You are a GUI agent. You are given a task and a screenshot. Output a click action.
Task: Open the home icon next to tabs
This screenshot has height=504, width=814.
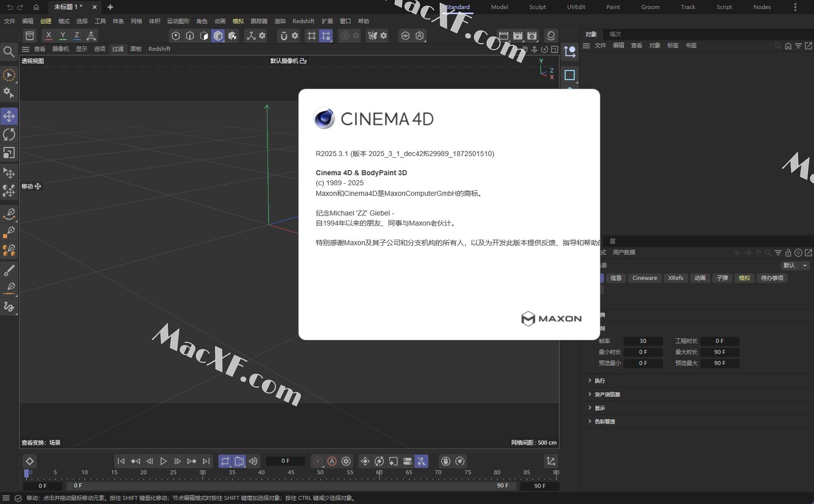[x=36, y=7]
